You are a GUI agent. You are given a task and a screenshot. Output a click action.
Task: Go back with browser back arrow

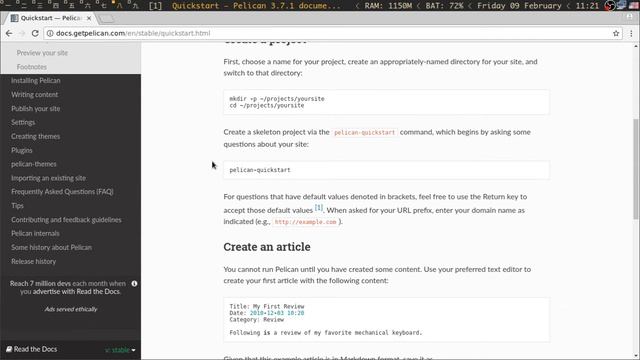9,33
